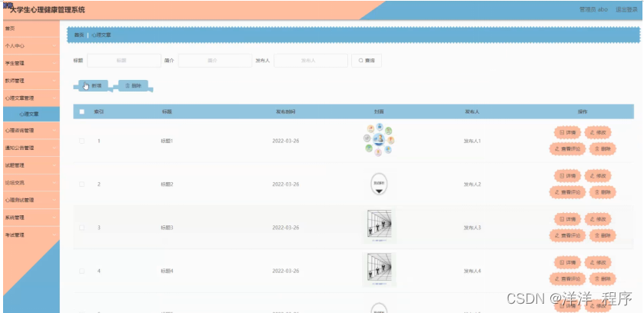644x313 pixels.
Task: Open 详情 for row 标题4
Action: [x=567, y=262]
